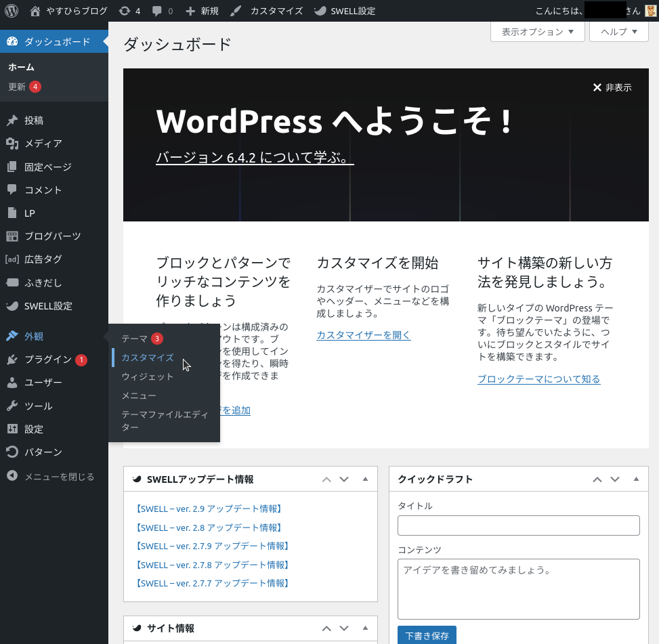659x644 pixels.
Task: Toggle the SWELLアップデート情報 panel triangle
Action: pos(365,479)
